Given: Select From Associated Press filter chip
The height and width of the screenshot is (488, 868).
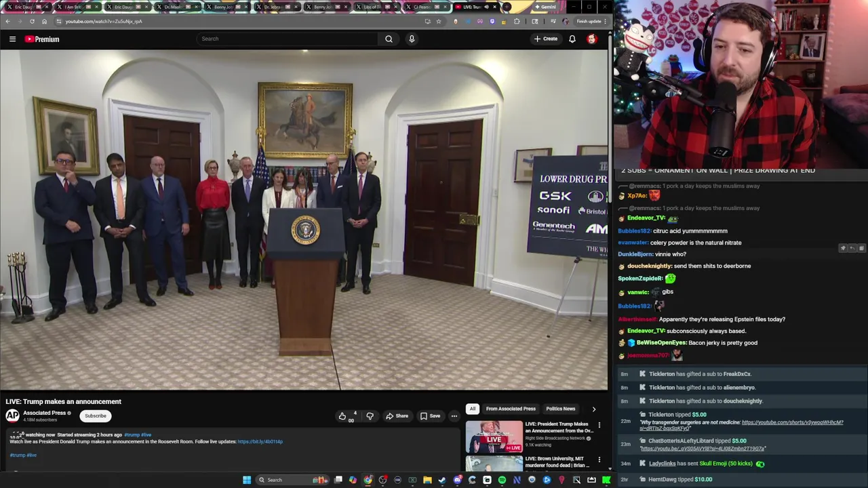Looking at the screenshot, I should (x=511, y=409).
